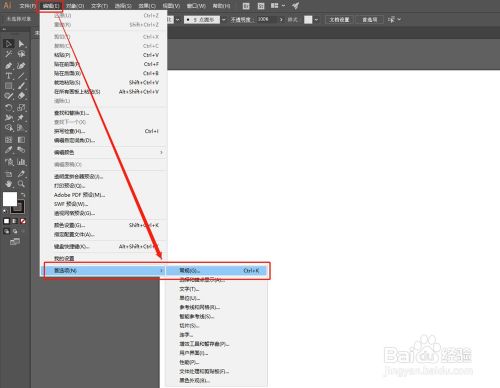Swap fill and stroke colors
This screenshot has height=388, width=500.
[x=22, y=195]
